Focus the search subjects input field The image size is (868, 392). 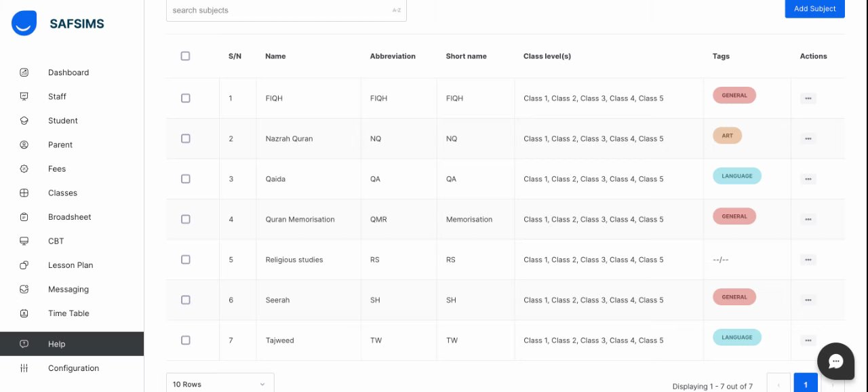[x=278, y=10]
